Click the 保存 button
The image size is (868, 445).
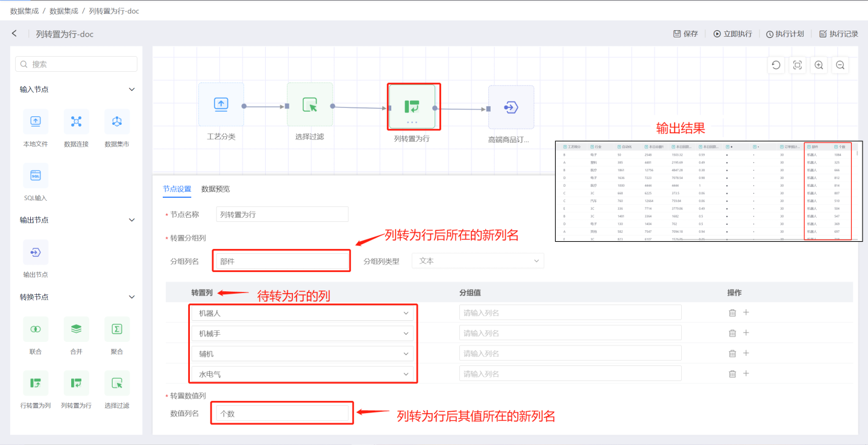pos(685,34)
